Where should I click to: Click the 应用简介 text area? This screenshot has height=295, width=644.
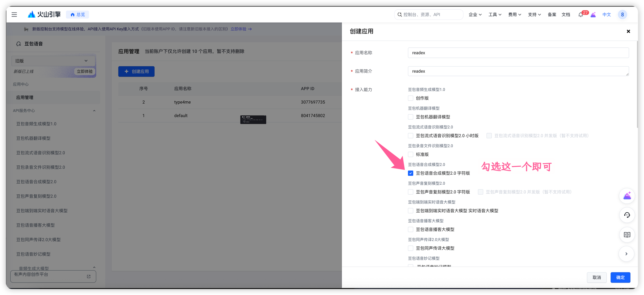518,71
